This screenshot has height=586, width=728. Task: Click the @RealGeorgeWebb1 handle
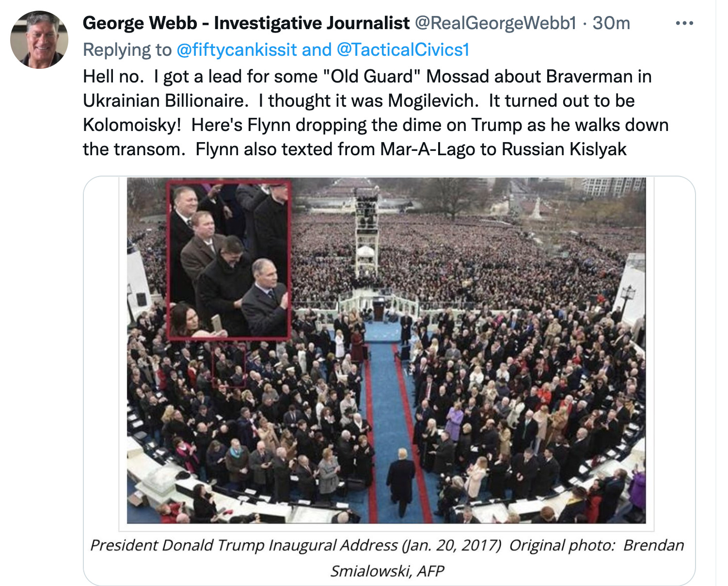click(495, 23)
